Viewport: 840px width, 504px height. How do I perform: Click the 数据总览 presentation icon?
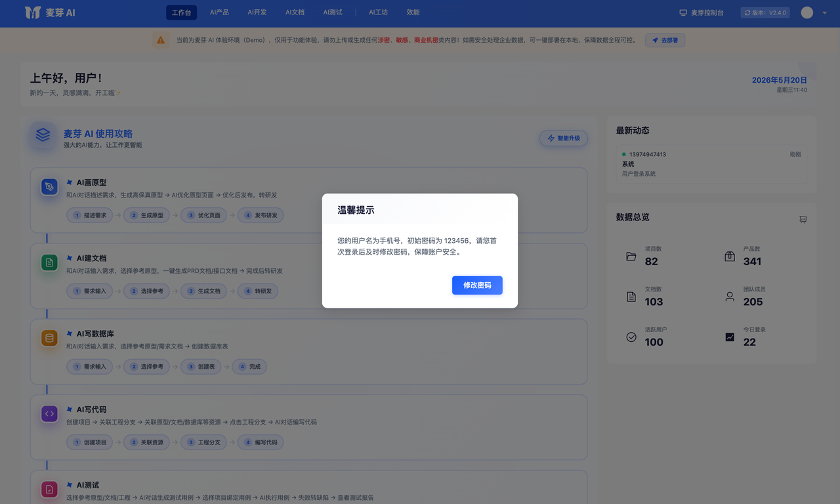(x=803, y=219)
